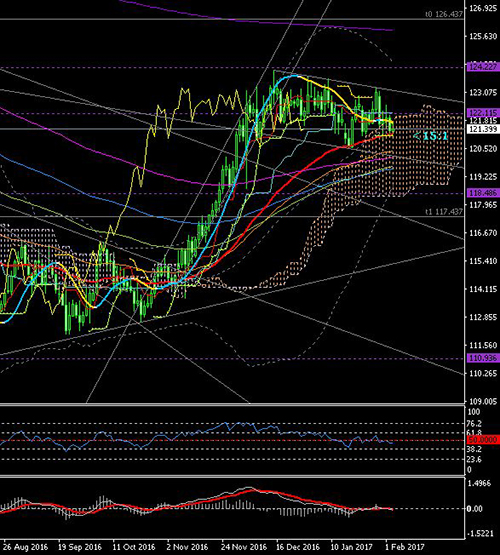Viewport: 500px width, 555px height.
Task: Click the 110.265 price axis value
Action: pyautogui.click(x=483, y=373)
